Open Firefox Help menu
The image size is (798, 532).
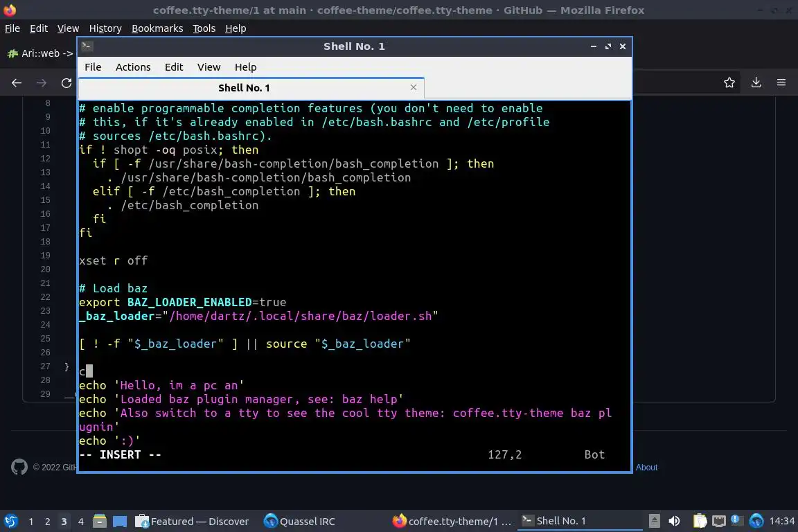[236, 28]
